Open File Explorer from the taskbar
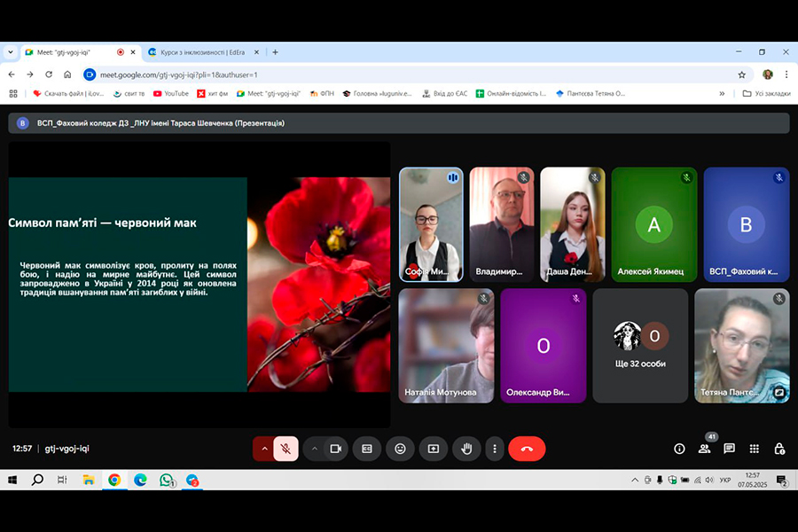 (x=89, y=480)
